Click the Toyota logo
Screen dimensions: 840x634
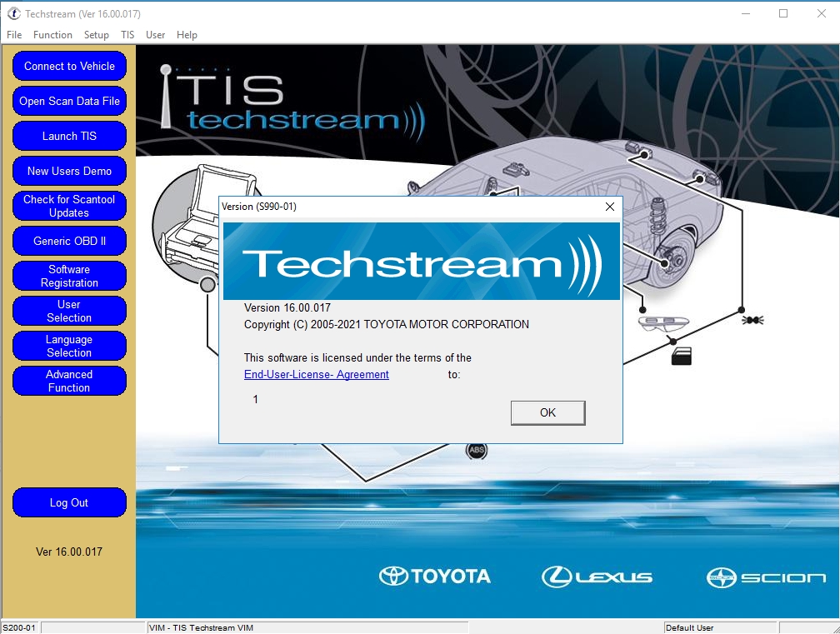pos(434,577)
